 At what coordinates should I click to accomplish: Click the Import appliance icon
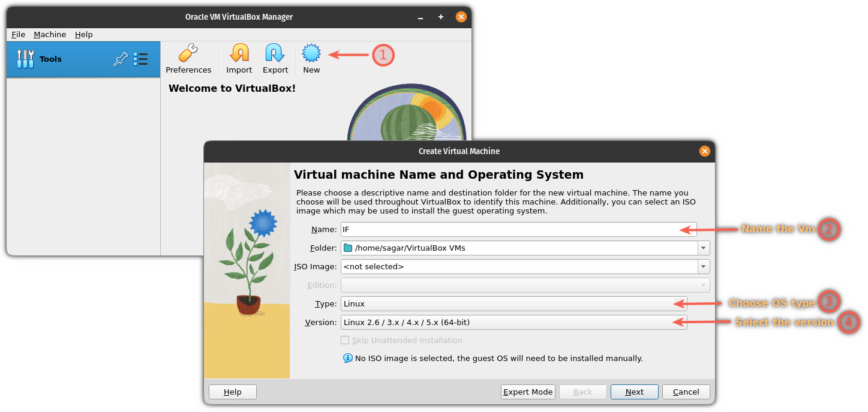tap(239, 54)
